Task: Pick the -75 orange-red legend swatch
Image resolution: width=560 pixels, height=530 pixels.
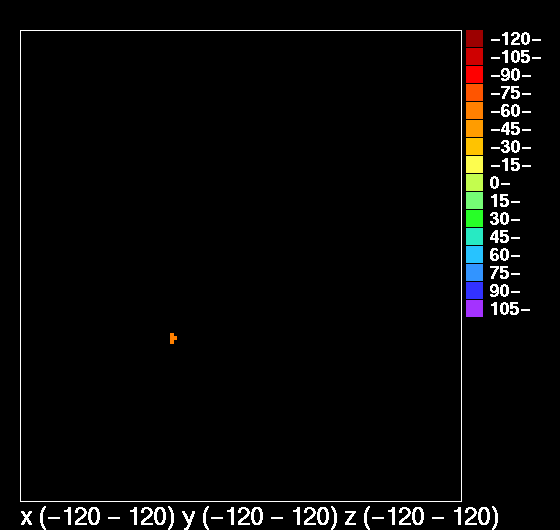Action: 474,92
